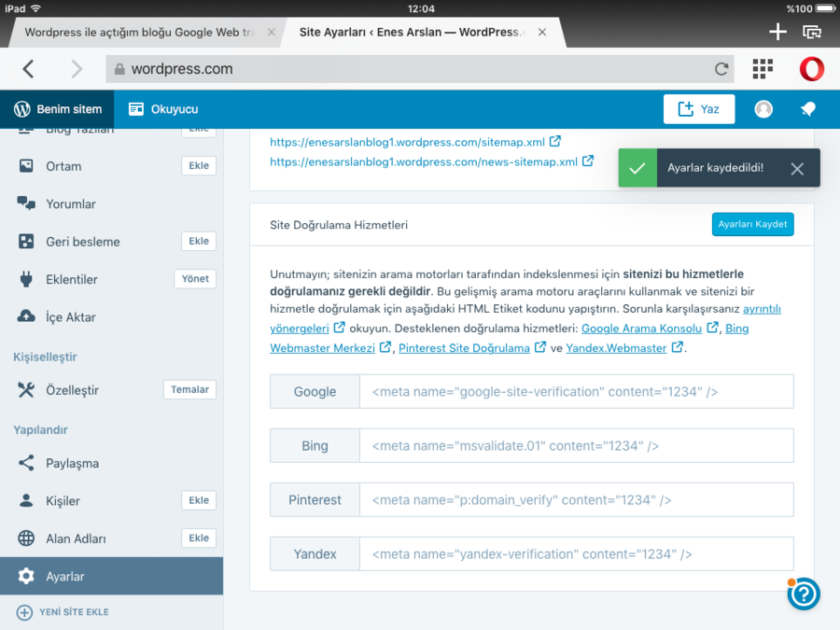The width and height of the screenshot is (840, 630).
Task: Click Yönet button next to Eklentiler
Action: pos(195,278)
